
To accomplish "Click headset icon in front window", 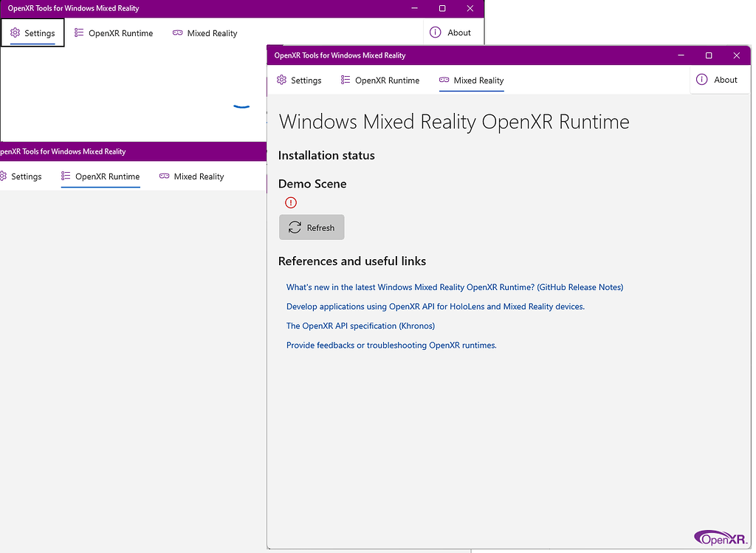I will [x=444, y=80].
